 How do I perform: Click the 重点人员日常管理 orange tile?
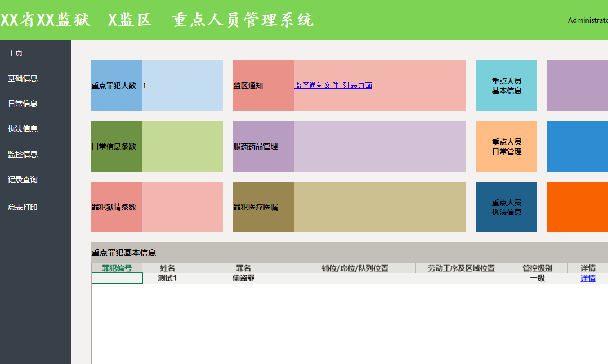point(506,146)
